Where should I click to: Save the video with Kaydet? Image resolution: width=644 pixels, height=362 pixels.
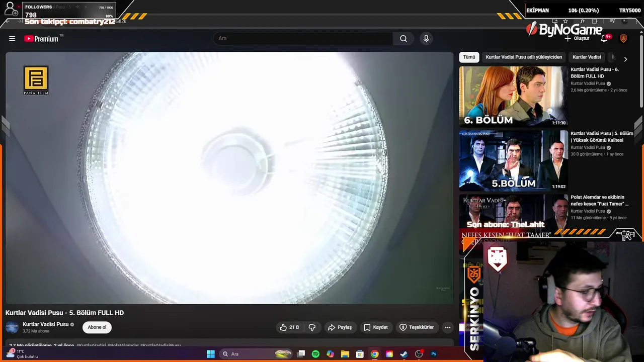pos(376,327)
